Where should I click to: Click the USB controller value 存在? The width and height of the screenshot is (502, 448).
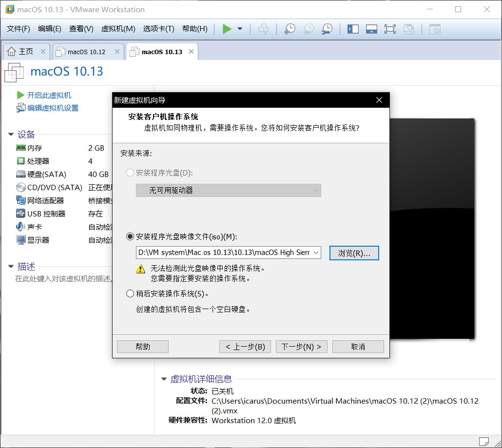[96, 214]
